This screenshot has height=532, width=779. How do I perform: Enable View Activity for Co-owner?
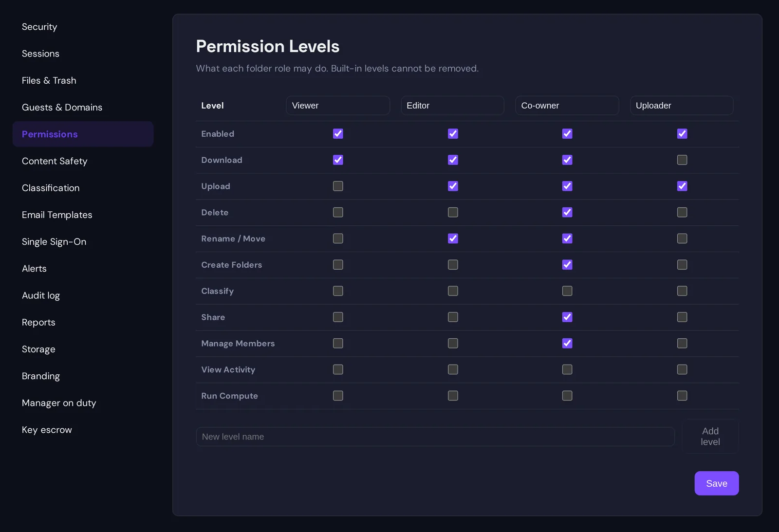pos(567,370)
